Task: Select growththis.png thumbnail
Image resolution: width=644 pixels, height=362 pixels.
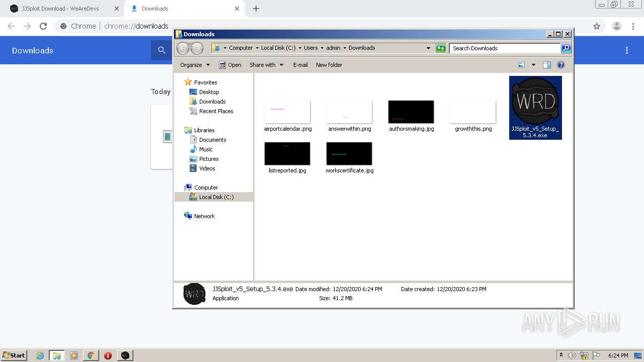Action: pos(473,112)
